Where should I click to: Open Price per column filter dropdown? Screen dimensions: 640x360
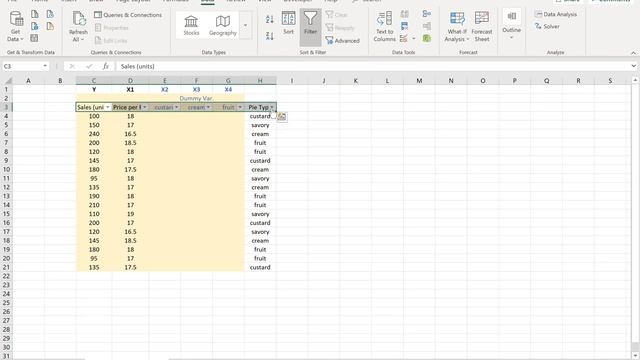(144, 107)
